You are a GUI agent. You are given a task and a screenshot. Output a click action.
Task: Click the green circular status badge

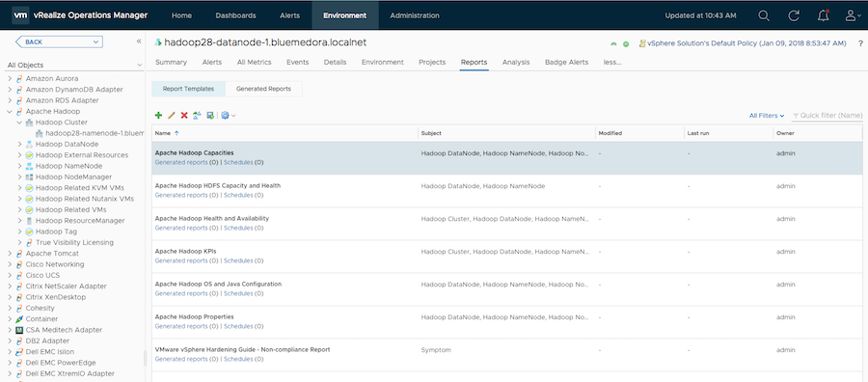[x=626, y=43]
